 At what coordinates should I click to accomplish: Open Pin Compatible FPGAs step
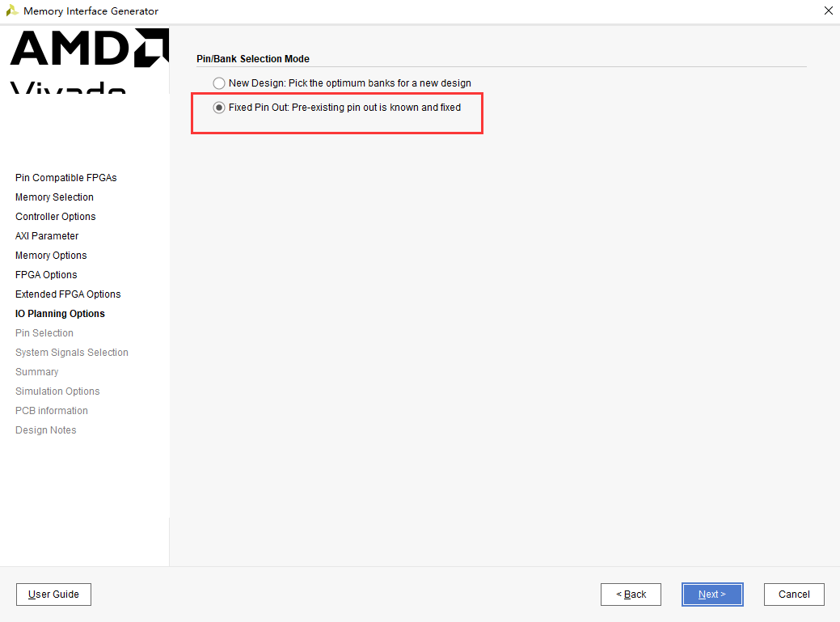(66, 178)
